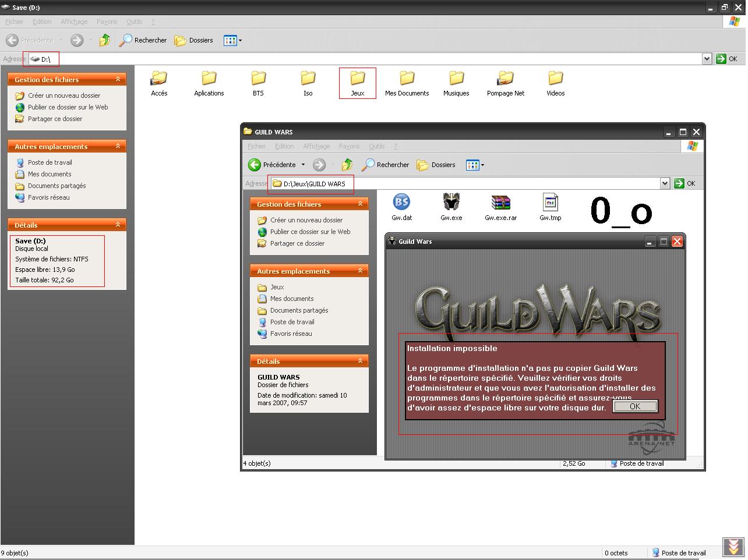Open Précédente history dropdown arrow in GUILD WARS window

pos(303,165)
